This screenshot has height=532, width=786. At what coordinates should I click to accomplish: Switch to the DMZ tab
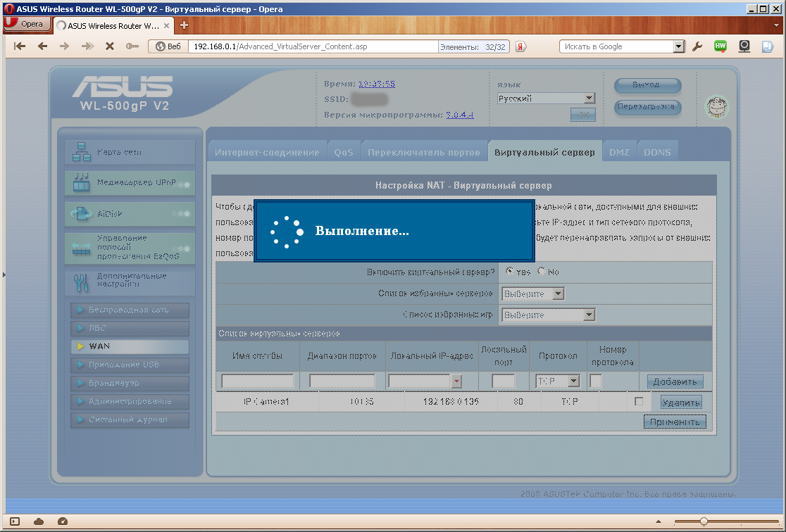point(619,152)
